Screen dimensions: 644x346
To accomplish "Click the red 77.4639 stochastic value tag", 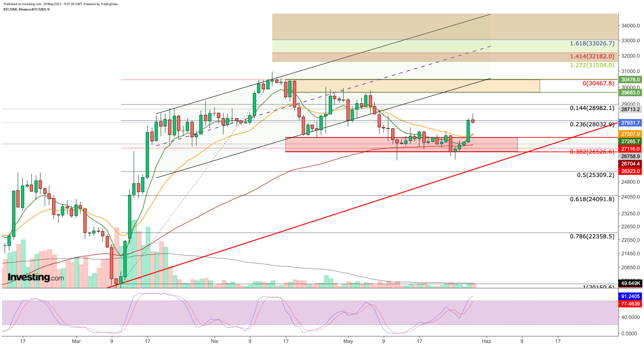I will point(630,304).
